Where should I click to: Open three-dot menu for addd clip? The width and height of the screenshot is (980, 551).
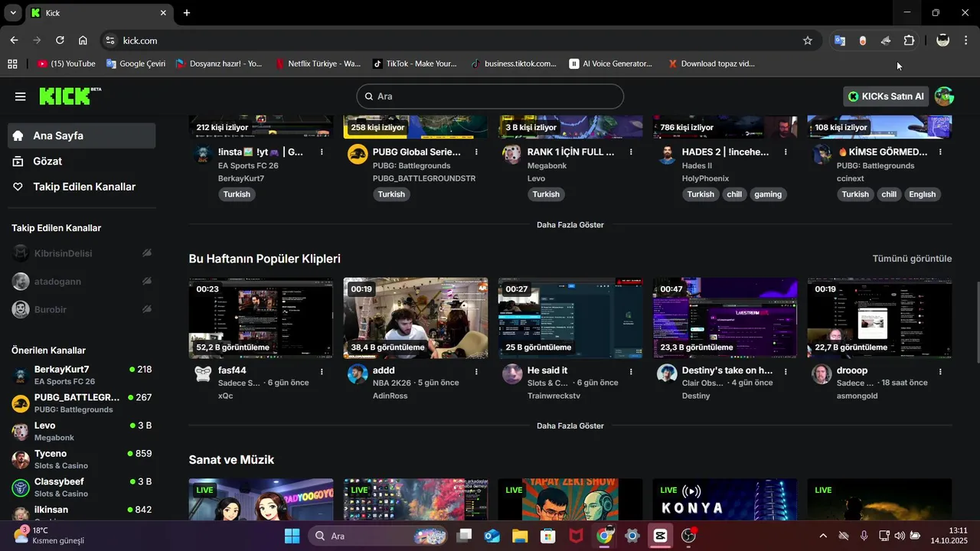476,371
